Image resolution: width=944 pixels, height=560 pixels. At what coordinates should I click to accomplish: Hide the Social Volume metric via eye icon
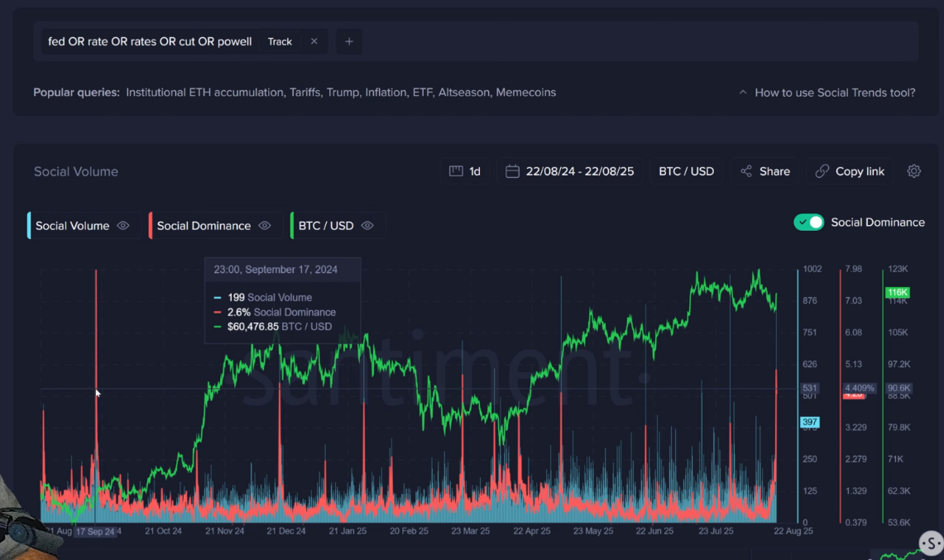point(123,226)
